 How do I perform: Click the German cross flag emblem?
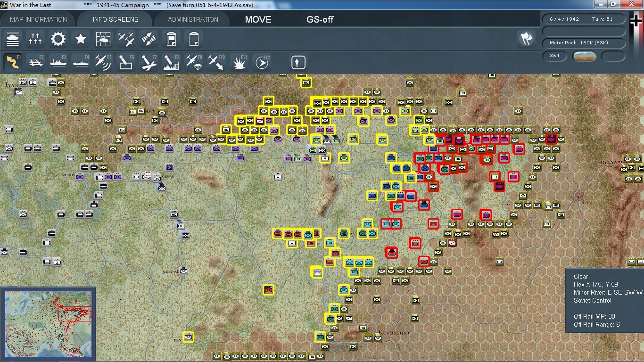636,20
